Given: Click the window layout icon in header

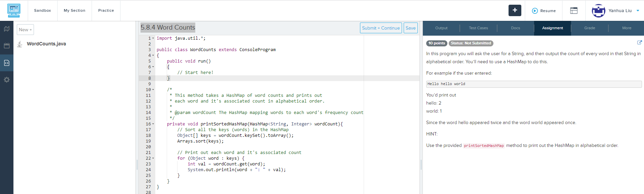Looking at the screenshot, I should tap(574, 11).
